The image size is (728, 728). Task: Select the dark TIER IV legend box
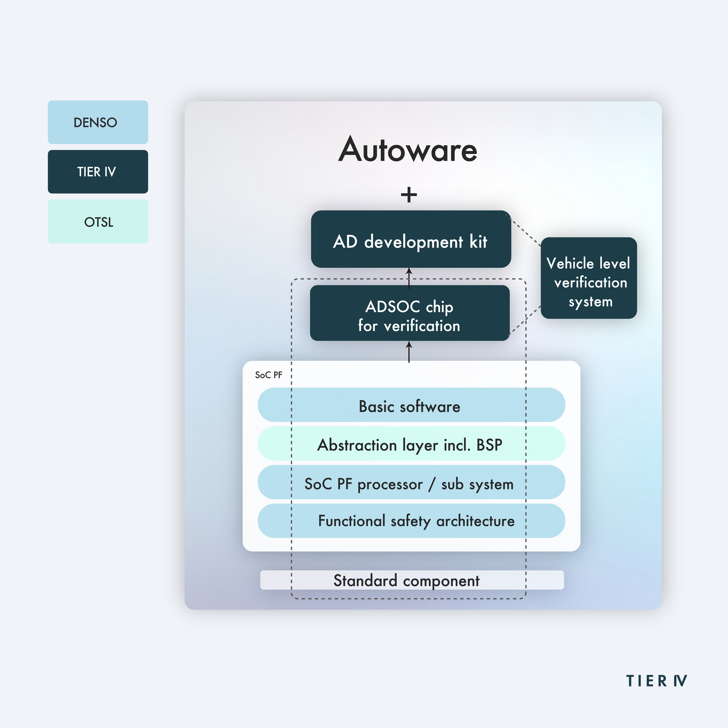98,172
